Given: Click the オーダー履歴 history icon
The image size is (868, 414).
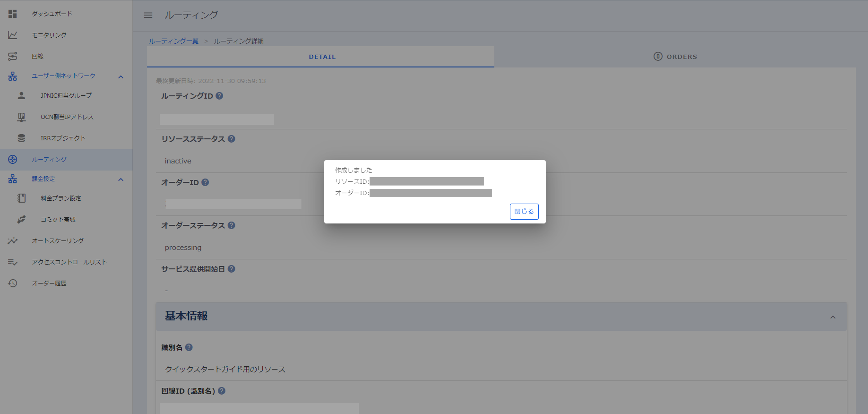Looking at the screenshot, I should click(12, 283).
